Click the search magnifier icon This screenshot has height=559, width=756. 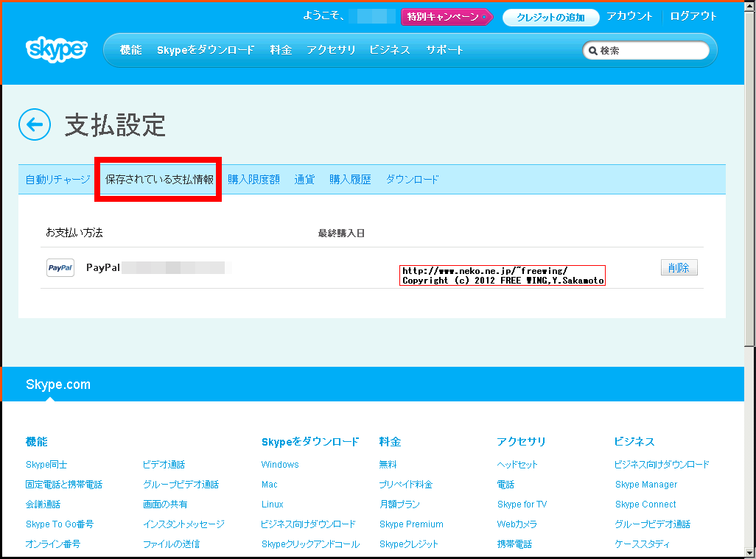(x=592, y=51)
